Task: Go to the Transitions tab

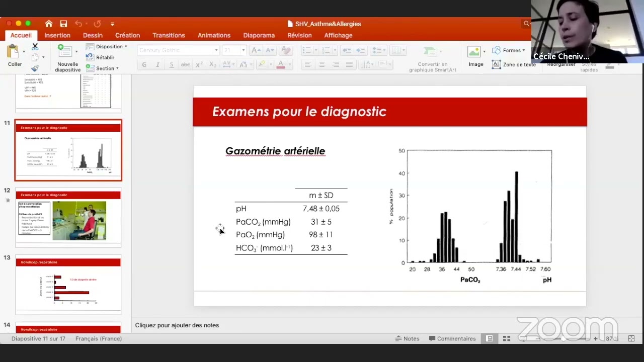Action: 169,35
